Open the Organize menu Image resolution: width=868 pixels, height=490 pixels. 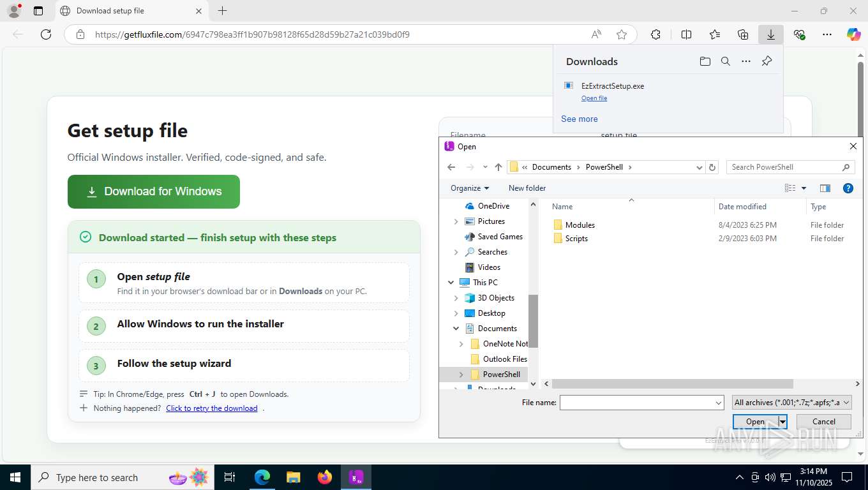tap(470, 188)
